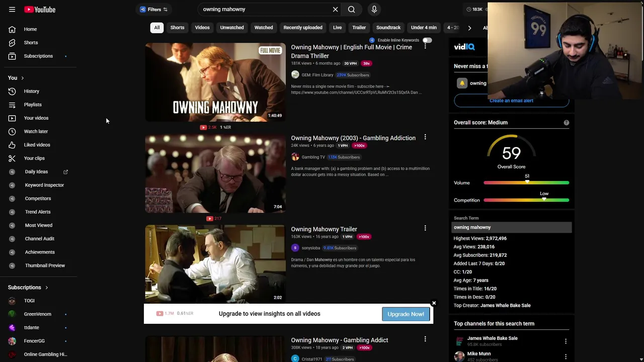Open Owning Mahowny Trailer title
The width and height of the screenshot is (644, 362).
pos(324,229)
